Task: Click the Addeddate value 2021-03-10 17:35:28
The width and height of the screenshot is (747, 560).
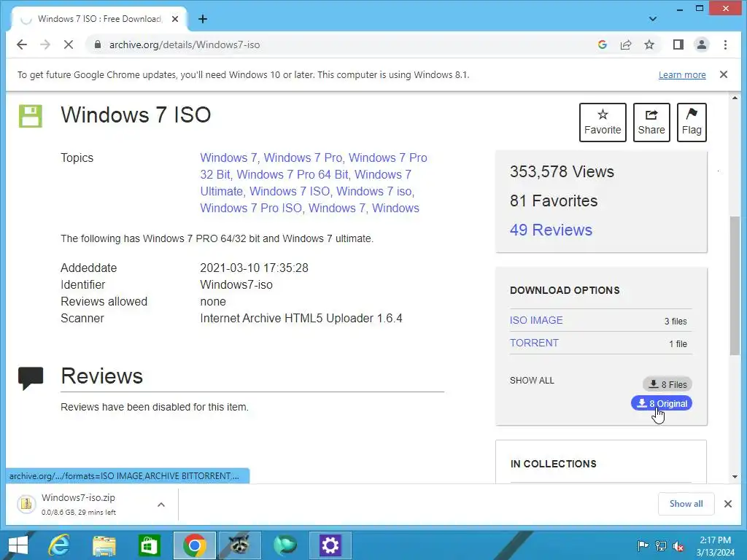Action: tap(254, 268)
